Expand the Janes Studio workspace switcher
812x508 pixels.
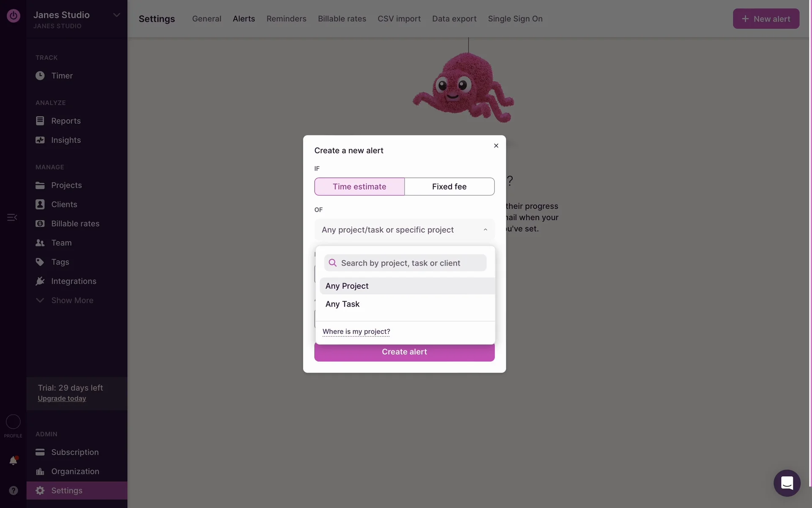[116, 15]
